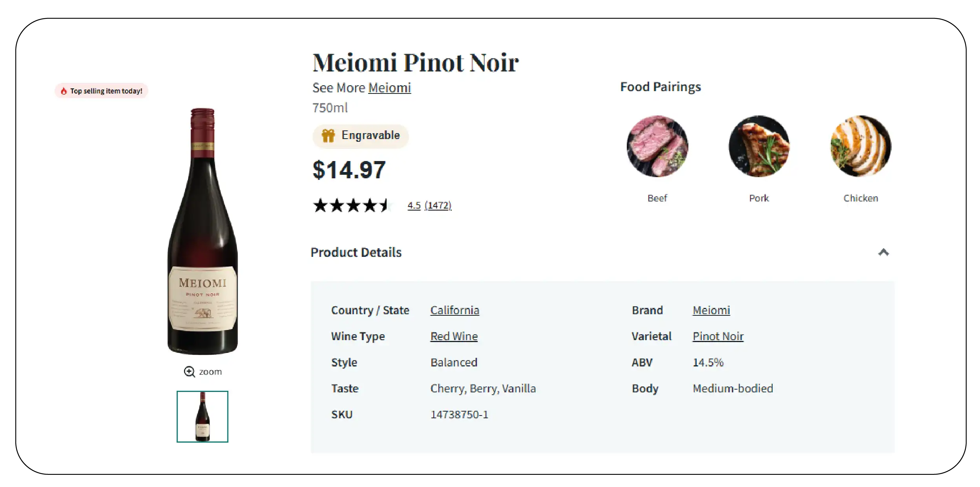Open the (1472) reviews count link
The image size is (980, 487).
pyautogui.click(x=438, y=205)
